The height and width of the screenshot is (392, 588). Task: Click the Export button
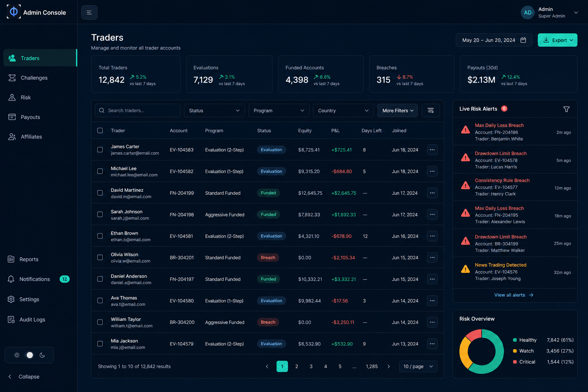pyautogui.click(x=557, y=40)
